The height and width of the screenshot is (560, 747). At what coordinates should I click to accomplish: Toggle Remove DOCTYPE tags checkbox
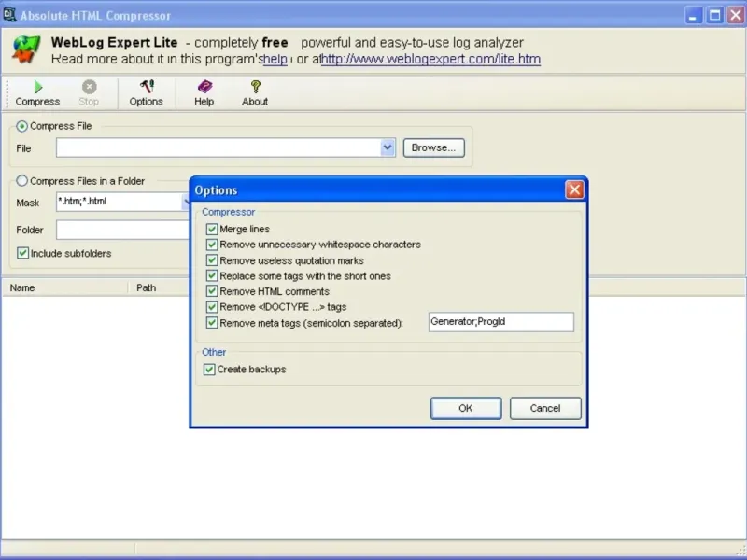pyautogui.click(x=212, y=307)
